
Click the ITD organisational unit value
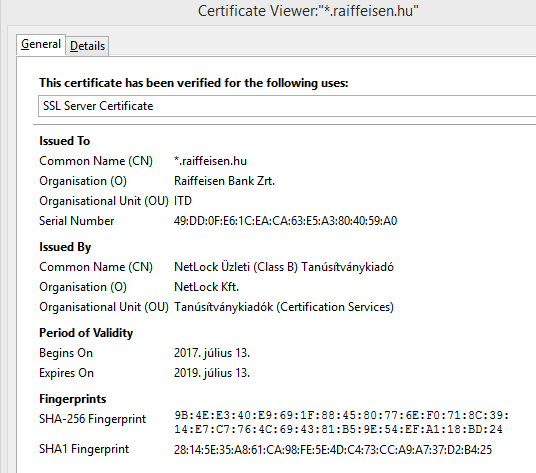pos(183,201)
